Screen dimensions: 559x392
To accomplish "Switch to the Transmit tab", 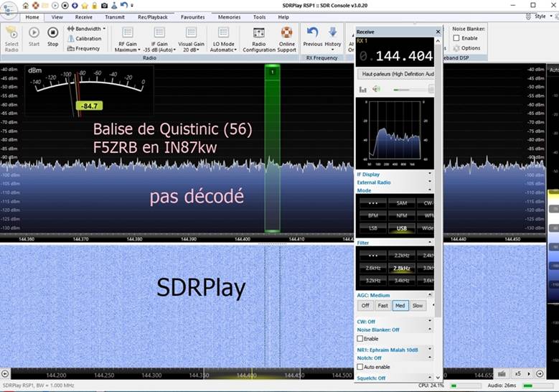I will point(115,17).
